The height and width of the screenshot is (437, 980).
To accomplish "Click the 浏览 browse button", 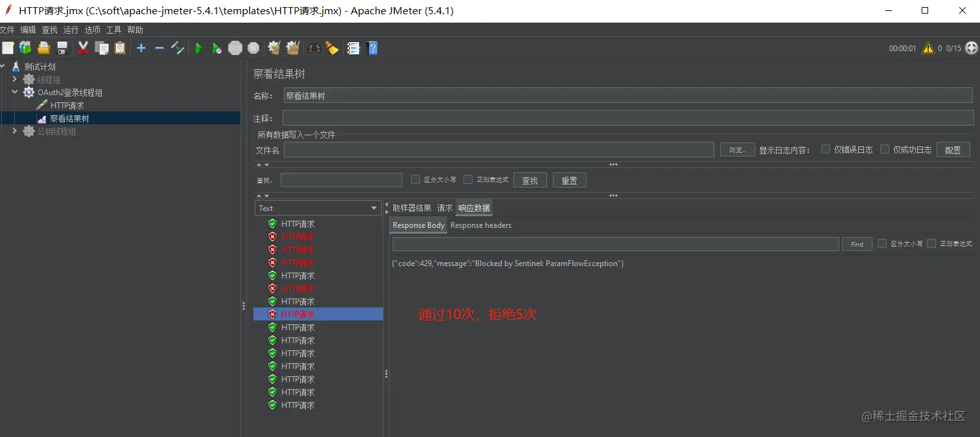I will coord(738,150).
